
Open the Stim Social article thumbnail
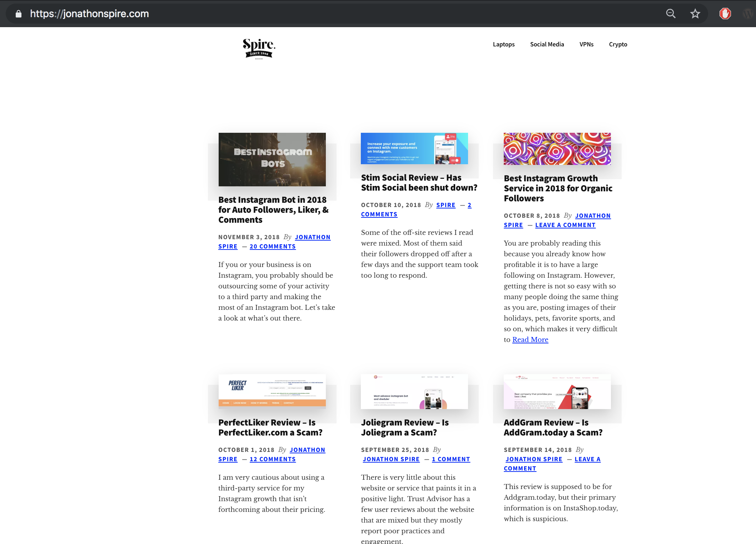click(x=414, y=148)
